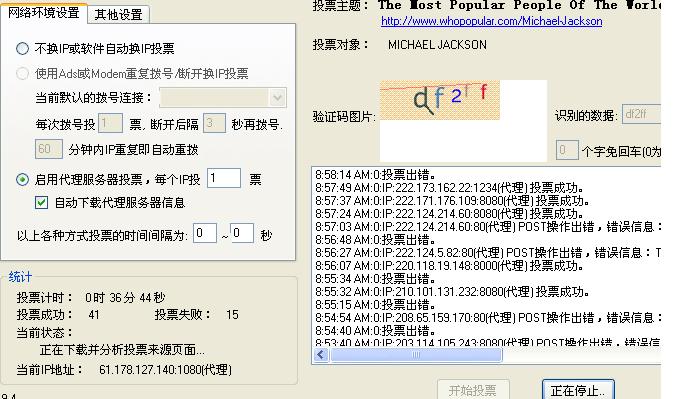Click the 正在停止 button

[578, 390]
